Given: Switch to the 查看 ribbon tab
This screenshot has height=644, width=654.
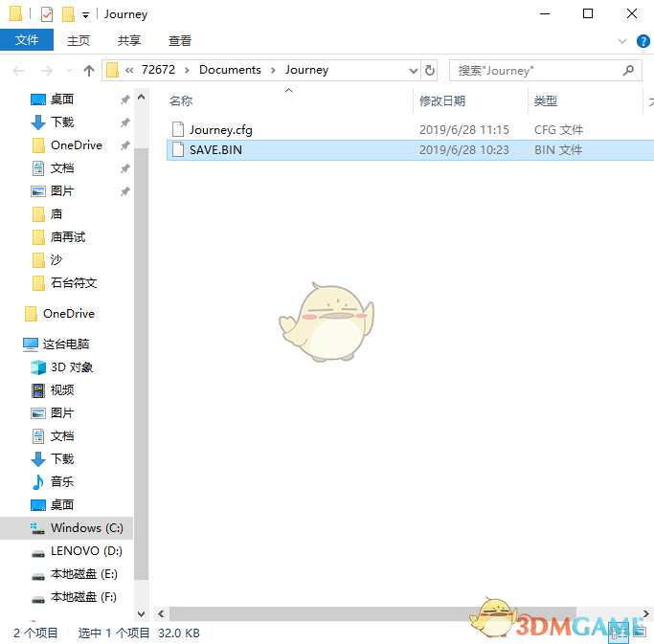Looking at the screenshot, I should (180, 40).
